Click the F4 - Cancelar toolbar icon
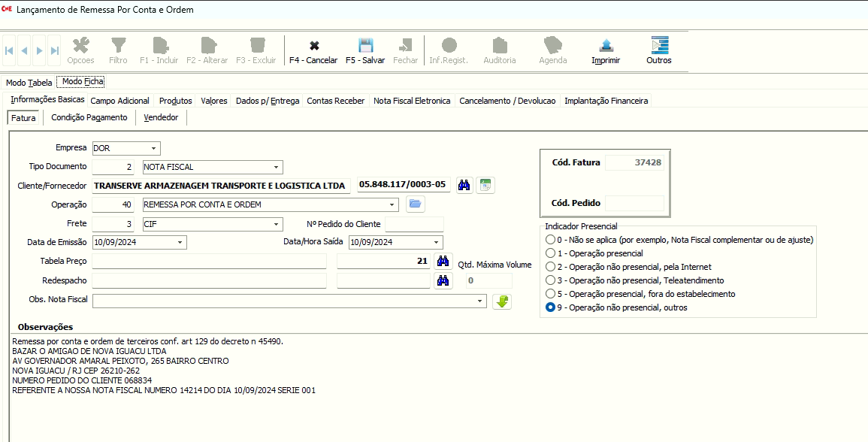The width and height of the screenshot is (868, 442). point(313,46)
